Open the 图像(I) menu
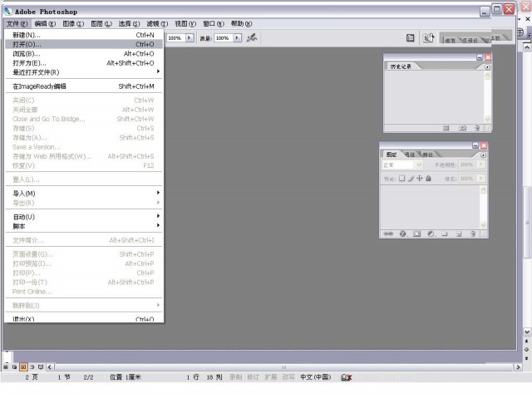This screenshot has height=398, width=532. [x=73, y=24]
